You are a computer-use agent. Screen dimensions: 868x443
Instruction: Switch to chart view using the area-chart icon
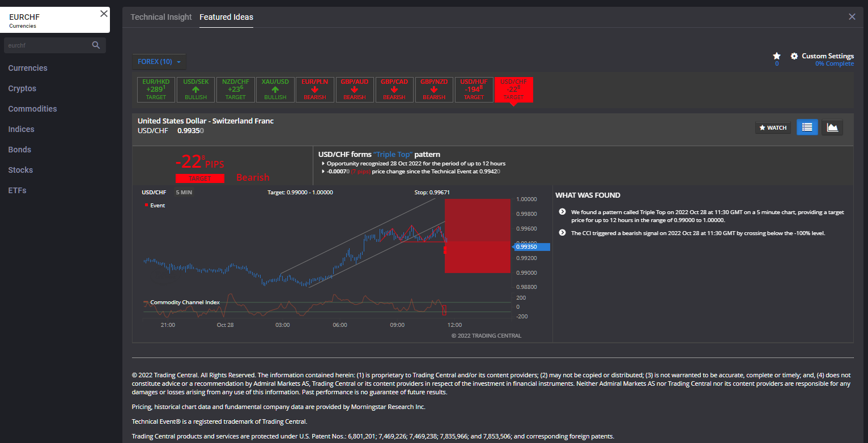point(832,127)
